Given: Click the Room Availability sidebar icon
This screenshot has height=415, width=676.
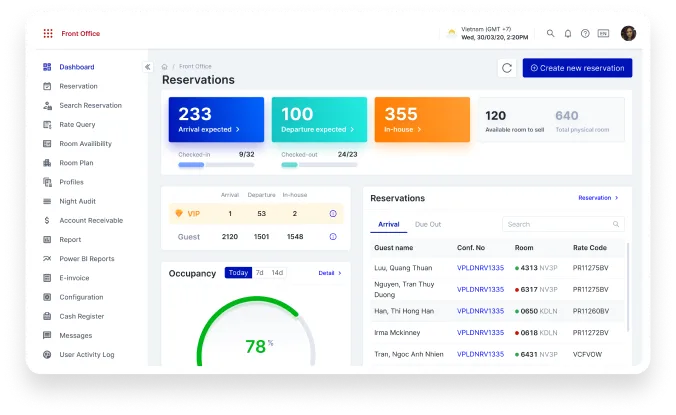Looking at the screenshot, I should click(x=47, y=144).
